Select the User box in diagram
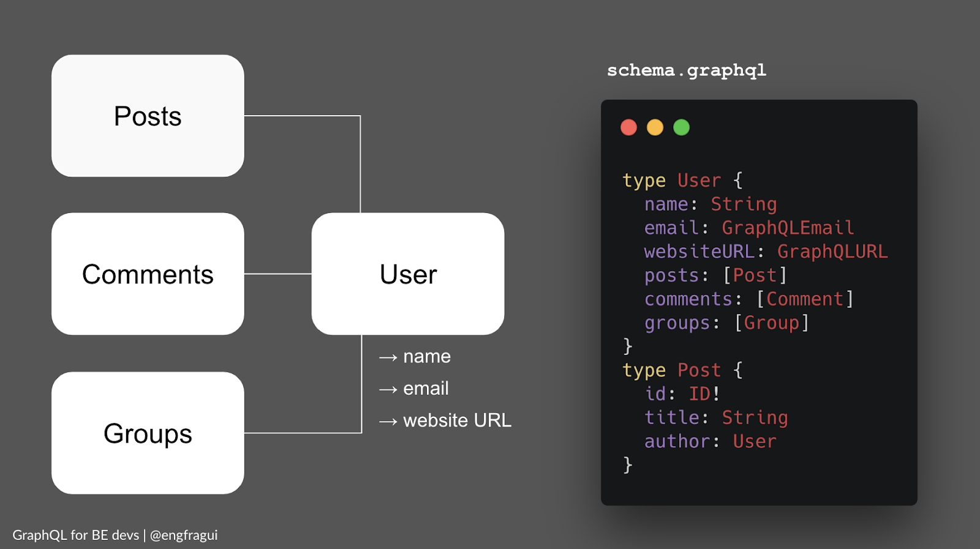The width and height of the screenshot is (980, 549). click(x=408, y=274)
